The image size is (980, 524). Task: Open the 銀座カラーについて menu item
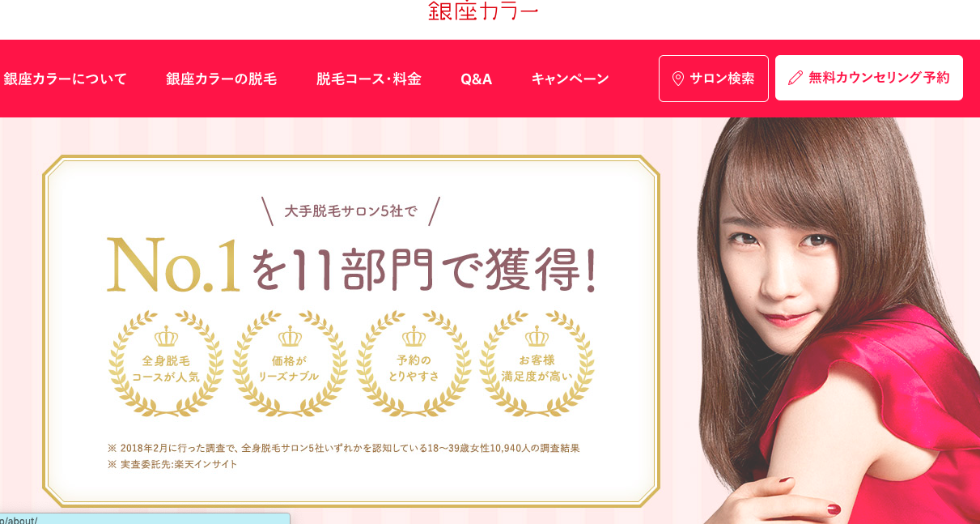[65, 79]
